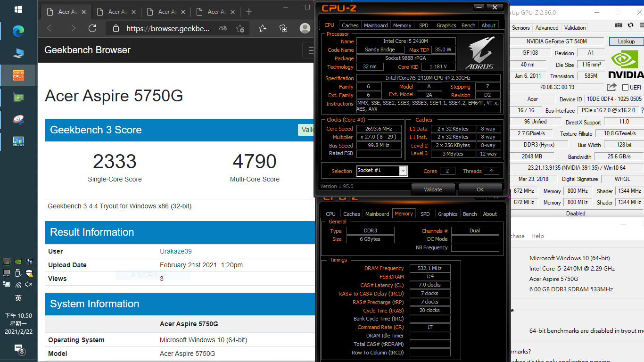The image size is (644, 362).
Task: Open the computer icon on the taskbar
Action: click(18, 53)
